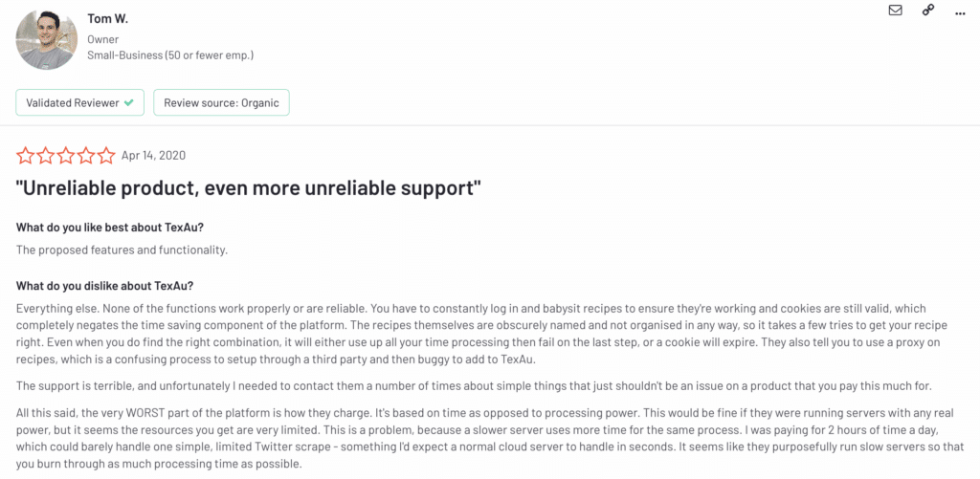Click the paragraph starting "The support is terrible"

pos(474,386)
